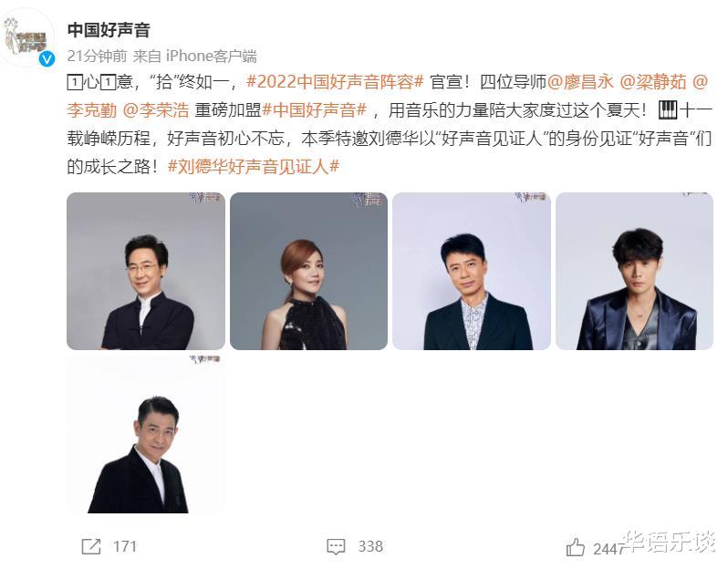The width and height of the screenshot is (728, 569).
Task: Open @李荣浩 mention link
Action: click(x=156, y=110)
